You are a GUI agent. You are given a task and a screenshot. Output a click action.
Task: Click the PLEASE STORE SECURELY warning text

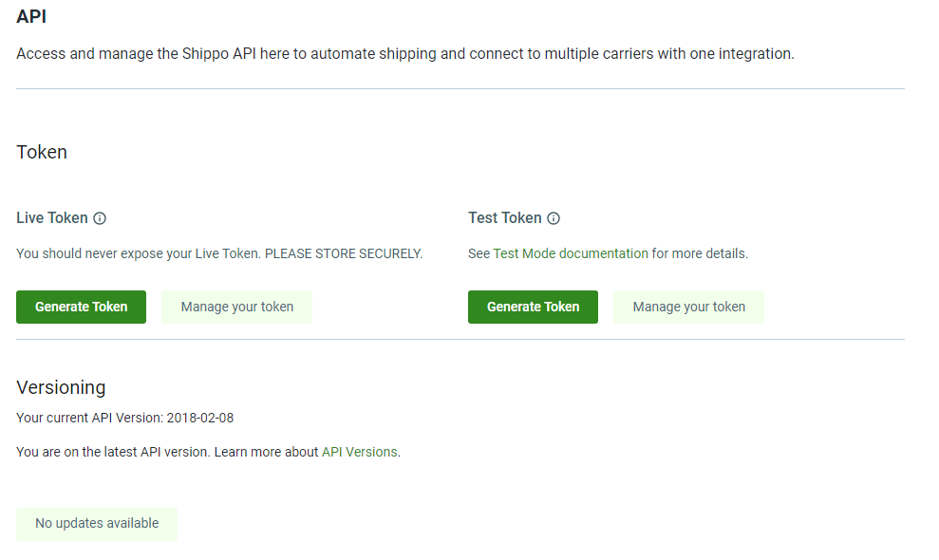(343, 254)
